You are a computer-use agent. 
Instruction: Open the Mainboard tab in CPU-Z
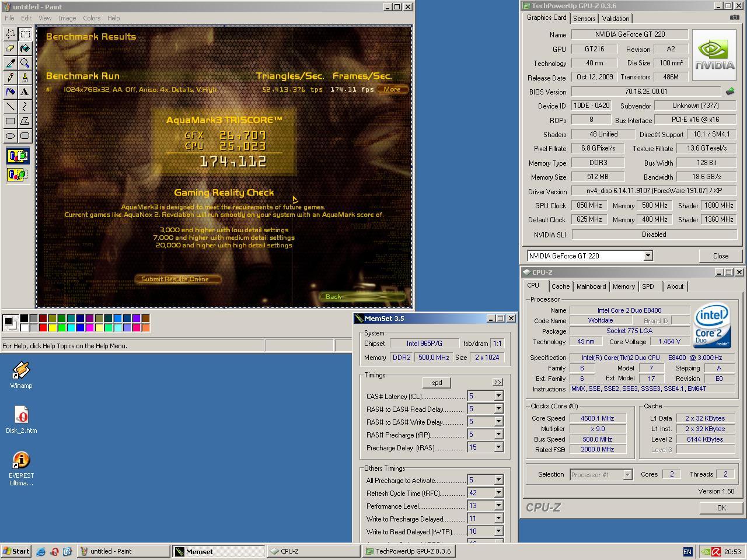(x=591, y=286)
